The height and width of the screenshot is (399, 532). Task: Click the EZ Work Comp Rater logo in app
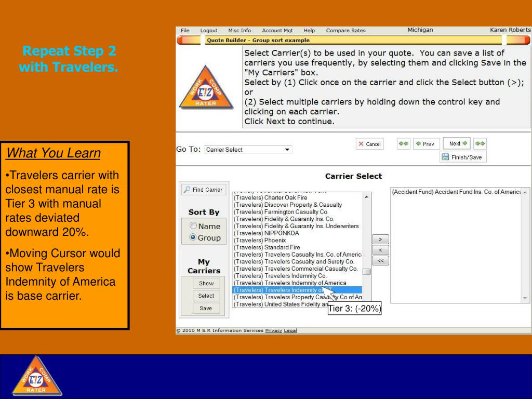(206, 87)
